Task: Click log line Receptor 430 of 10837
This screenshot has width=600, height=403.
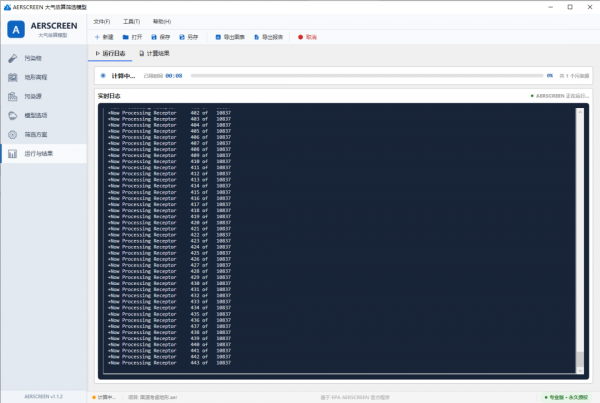Action: 170,283
